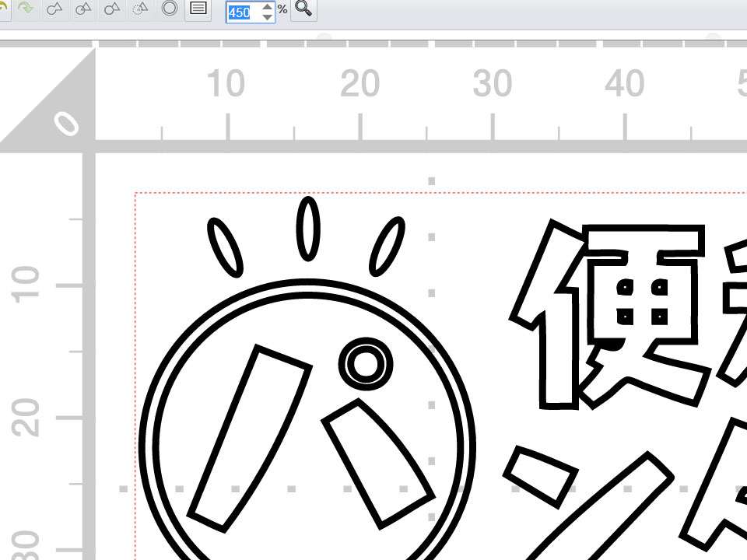This screenshot has height=560, width=747.
Task: Click the 40 mark on horizontal ruler
Action: [625, 83]
